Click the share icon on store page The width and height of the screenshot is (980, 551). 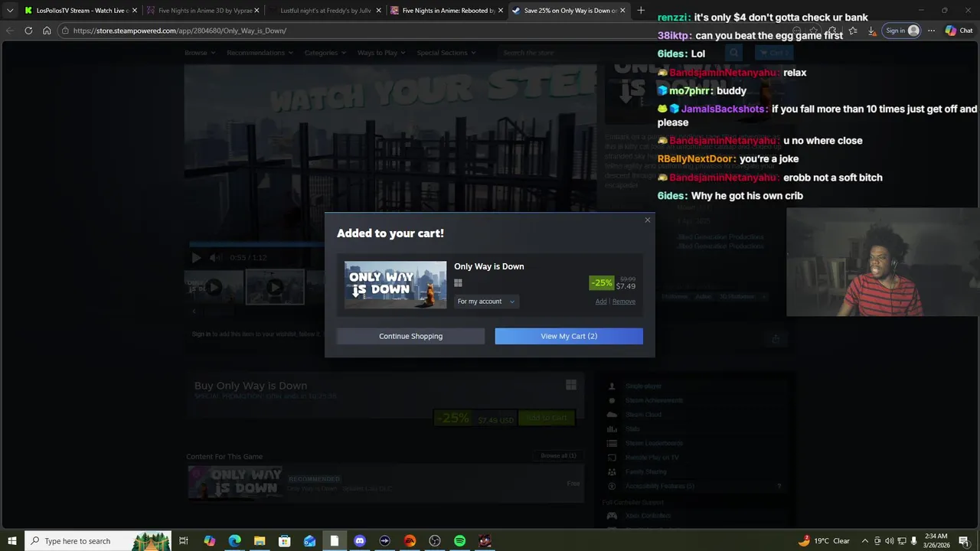(x=776, y=339)
